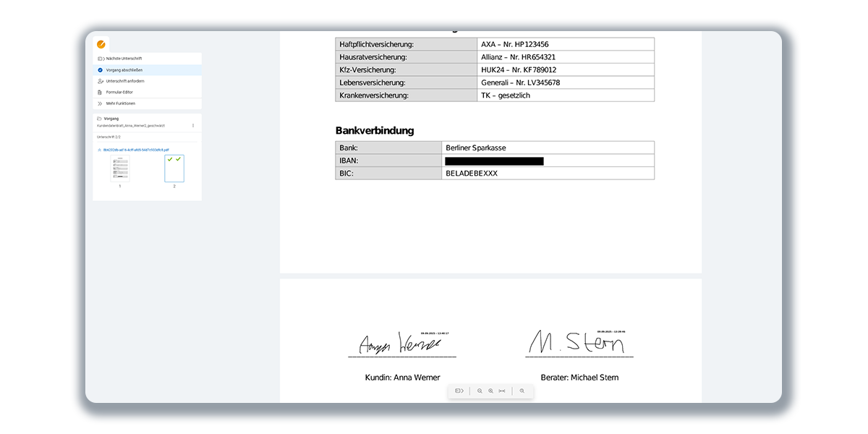
Task: Select page 1 thumbnail
Action: (x=120, y=168)
